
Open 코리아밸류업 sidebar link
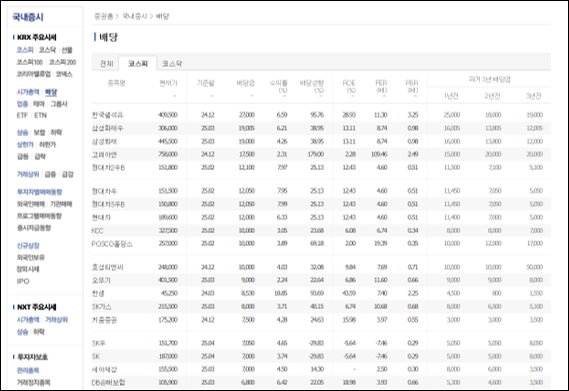point(34,74)
